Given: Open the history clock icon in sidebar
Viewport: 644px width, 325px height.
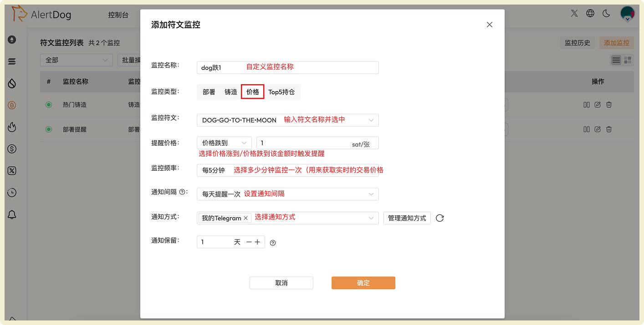Looking at the screenshot, I should 12,193.
